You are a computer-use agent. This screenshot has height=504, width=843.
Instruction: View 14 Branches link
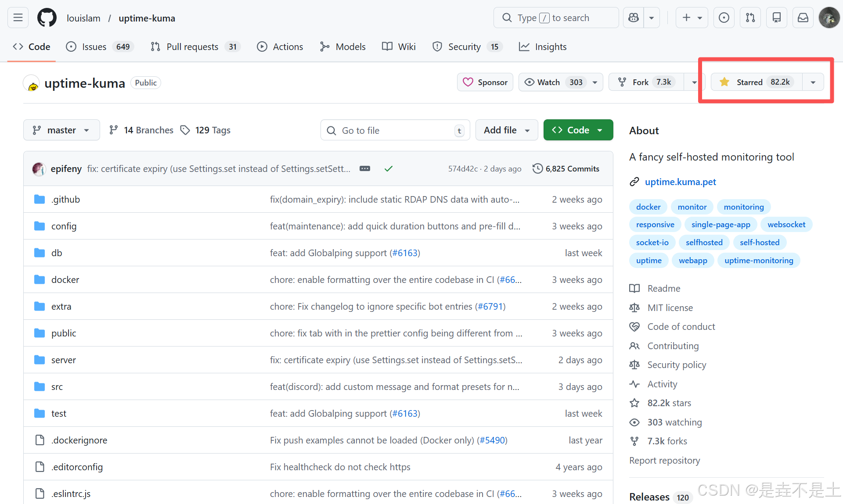tap(141, 130)
